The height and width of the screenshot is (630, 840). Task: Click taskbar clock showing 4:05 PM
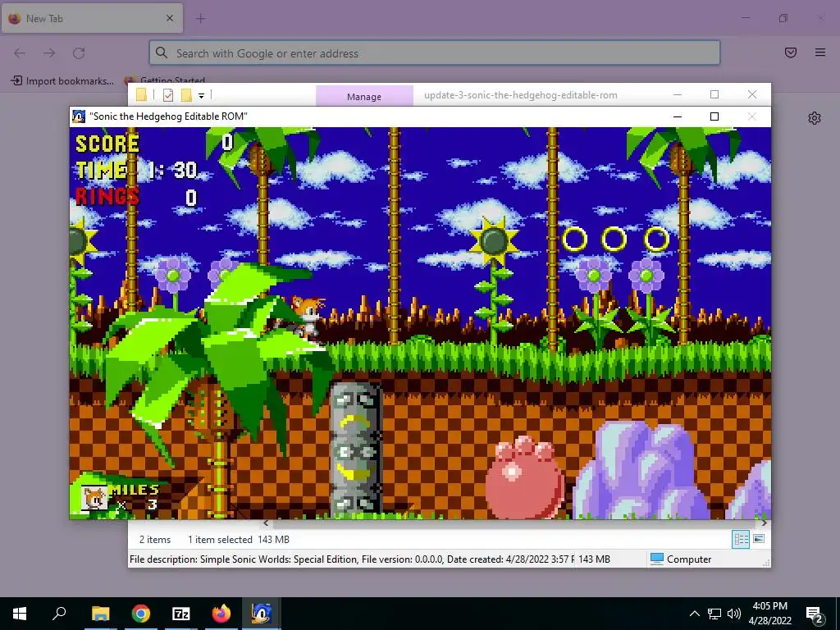pyautogui.click(x=769, y=614)
